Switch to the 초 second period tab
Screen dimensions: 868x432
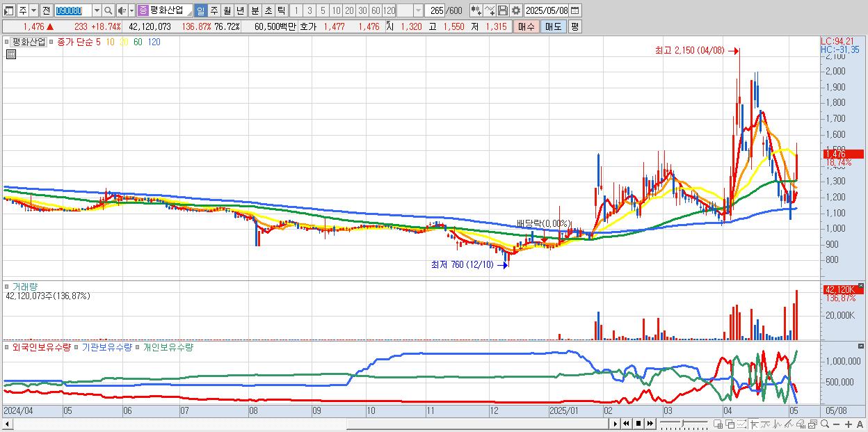click(268, 10)
